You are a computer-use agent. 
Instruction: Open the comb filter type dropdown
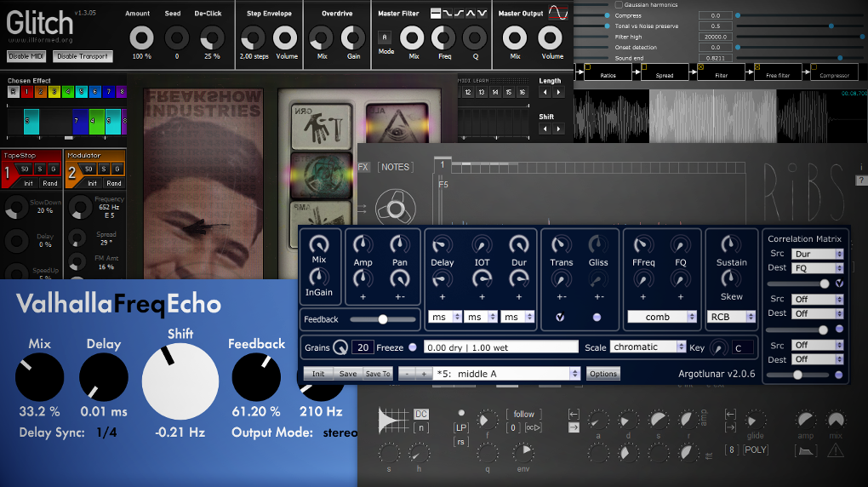[x=662, y=317]
